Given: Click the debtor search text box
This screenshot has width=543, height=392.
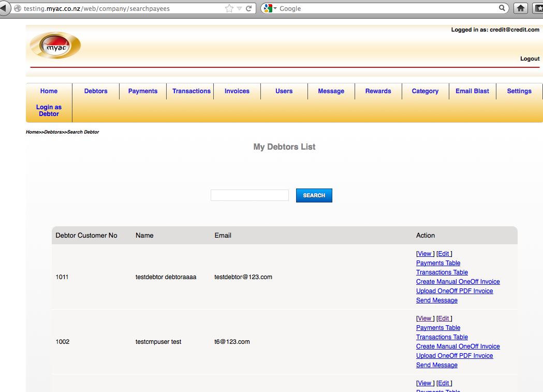Looking at the screenshot, I should pos(250,195).
